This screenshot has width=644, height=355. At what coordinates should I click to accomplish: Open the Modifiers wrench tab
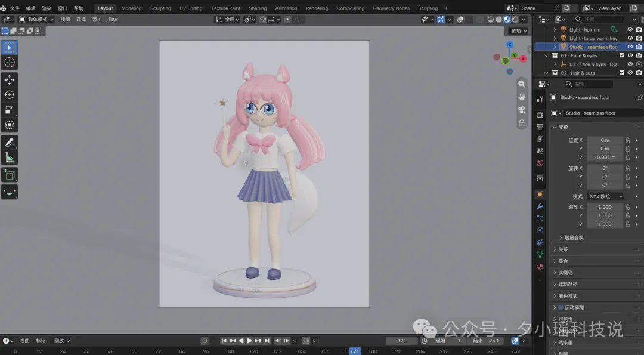[540, 206]
